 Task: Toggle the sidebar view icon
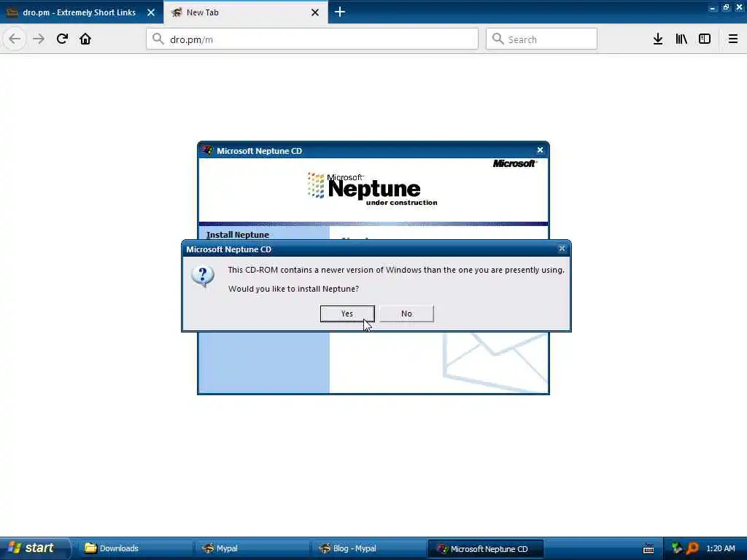tap(705, 39)
